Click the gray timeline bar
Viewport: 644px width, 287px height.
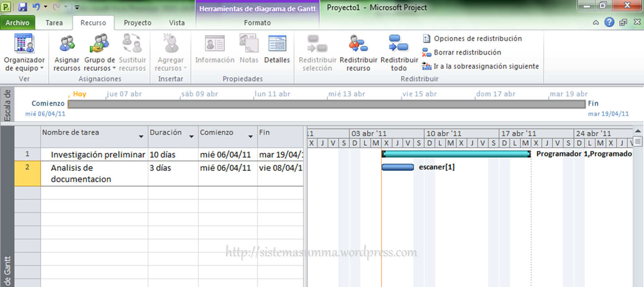pyautogui.click(x=326, y=104)
